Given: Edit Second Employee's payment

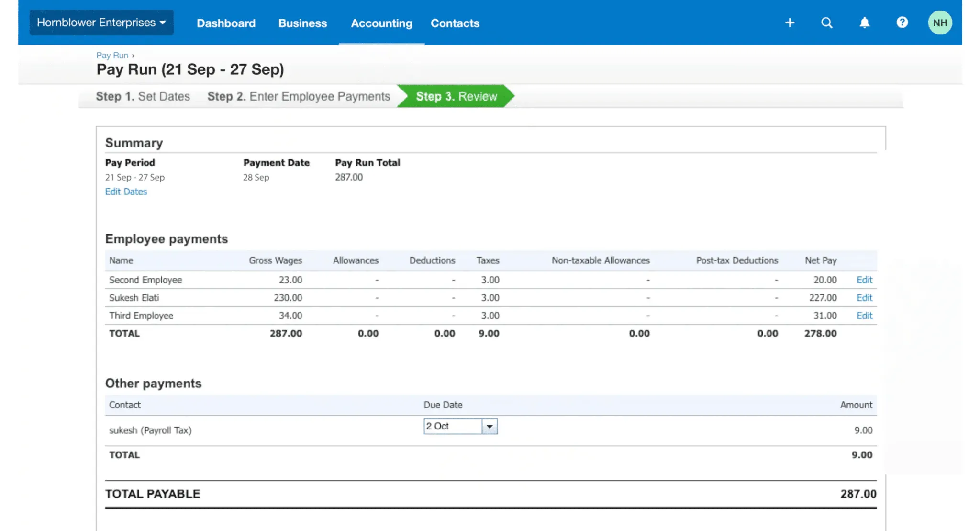Looking at the screenshot, I should (864, 280).
